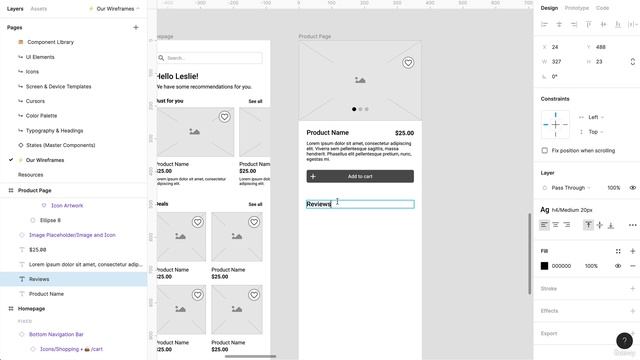Click plus icon on Add to cart button
The image size is (640, 360).
[313, 176]
